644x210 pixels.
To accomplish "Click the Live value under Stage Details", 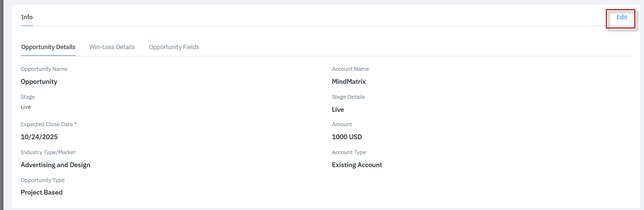I will click(338, 110).
